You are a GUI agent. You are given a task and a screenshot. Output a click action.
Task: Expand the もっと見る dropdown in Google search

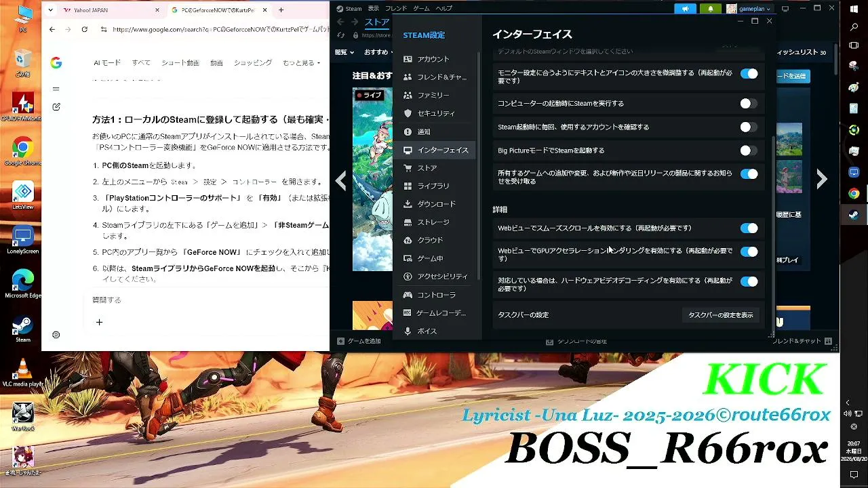click(x=302, y=63)
